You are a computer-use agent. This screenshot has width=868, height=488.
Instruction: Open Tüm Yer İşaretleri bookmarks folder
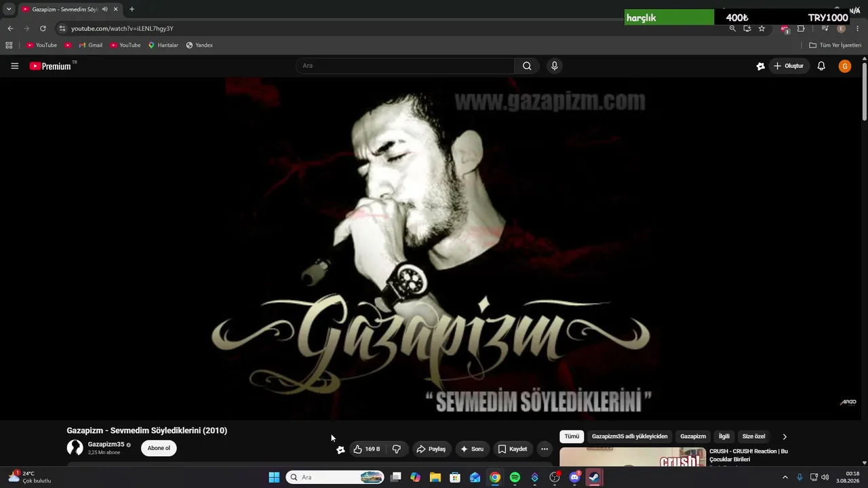point(835,45)
